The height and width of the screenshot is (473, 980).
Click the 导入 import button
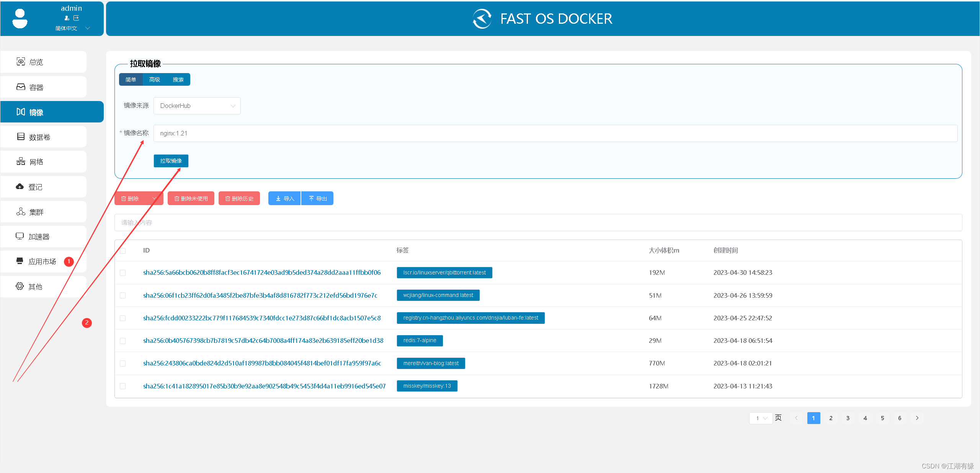pyautogui.click(x=284, y=198)
